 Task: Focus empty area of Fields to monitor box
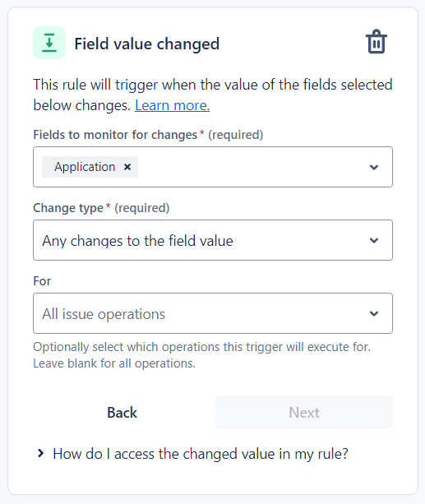(251, 167)
